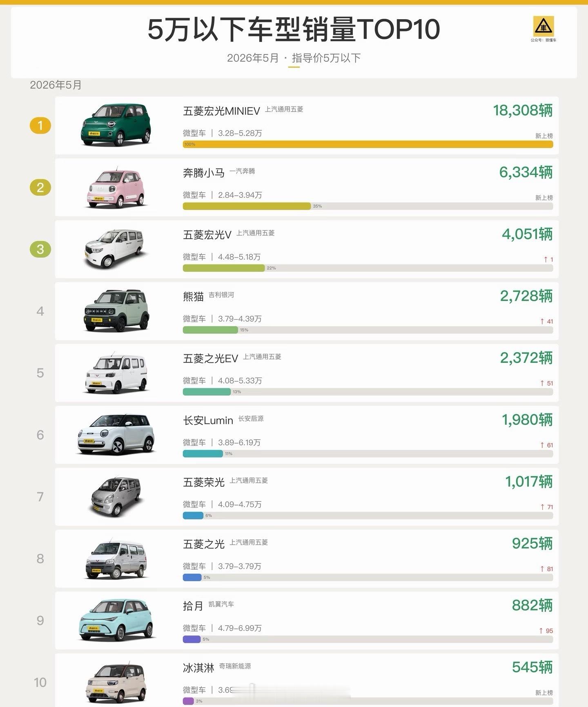This screenshot has height=707, width=588.
Task: Click the yellow 100% sales bar
Action: point(368,144)
